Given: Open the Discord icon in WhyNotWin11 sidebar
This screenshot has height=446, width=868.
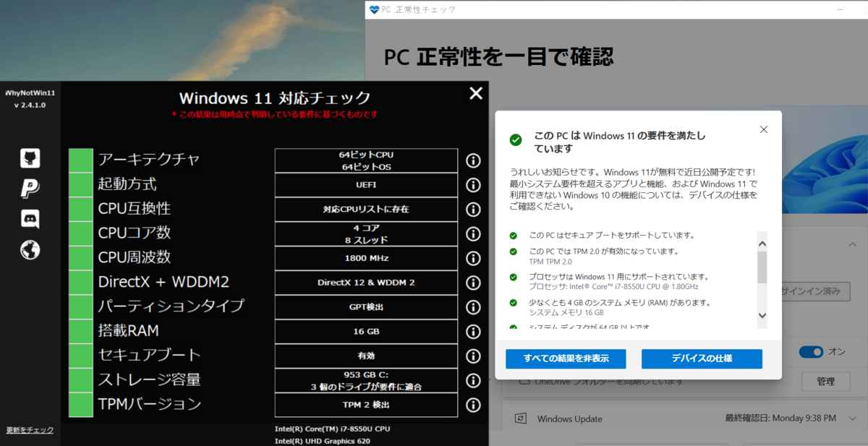Looking at the screenshot, I should [30, 219].
